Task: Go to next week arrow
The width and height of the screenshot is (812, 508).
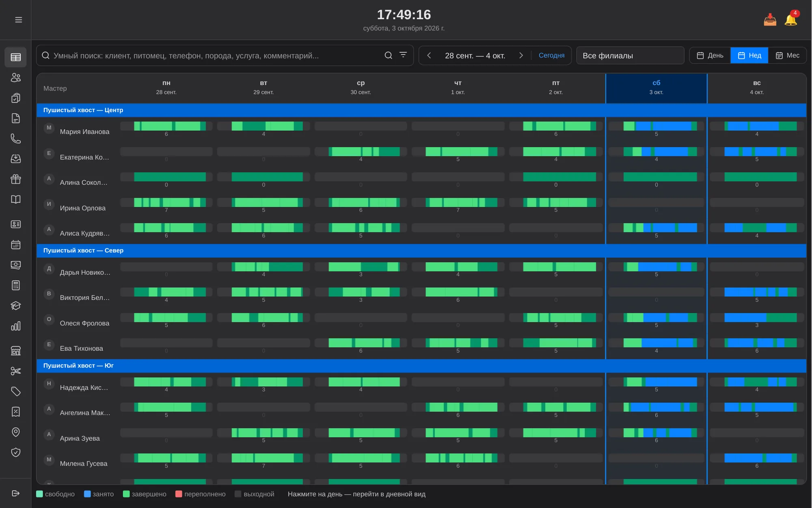Action: (521, 55)
